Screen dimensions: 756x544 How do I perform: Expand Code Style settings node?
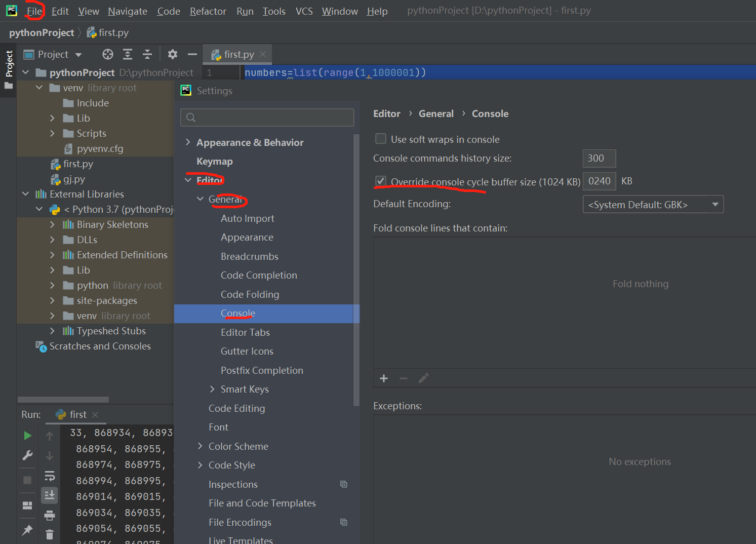click(200, 465)
